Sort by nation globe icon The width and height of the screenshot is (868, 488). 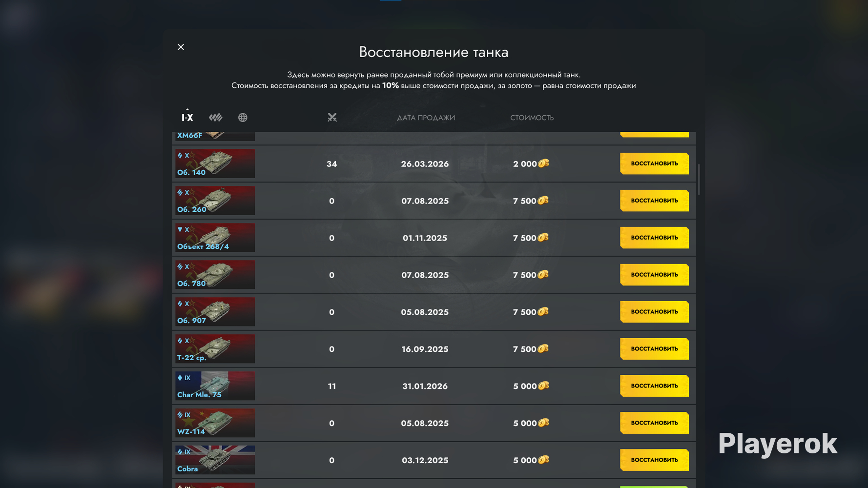coord(243,117)
